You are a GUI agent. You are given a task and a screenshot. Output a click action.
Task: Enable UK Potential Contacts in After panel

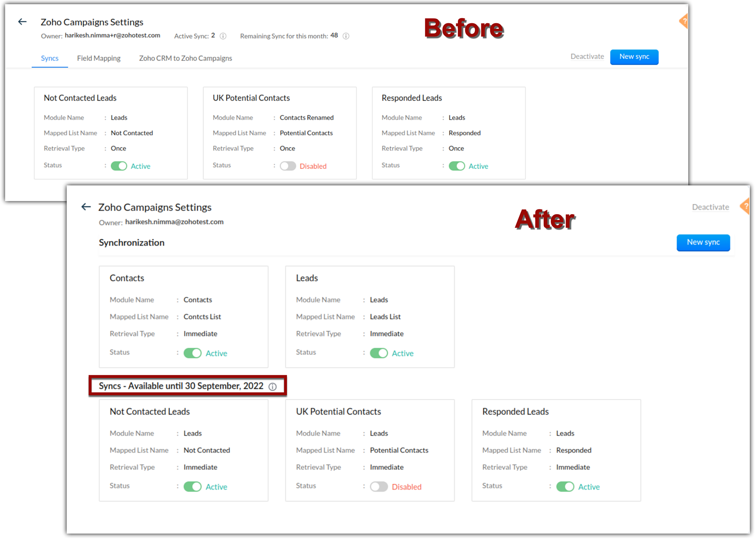379,486
